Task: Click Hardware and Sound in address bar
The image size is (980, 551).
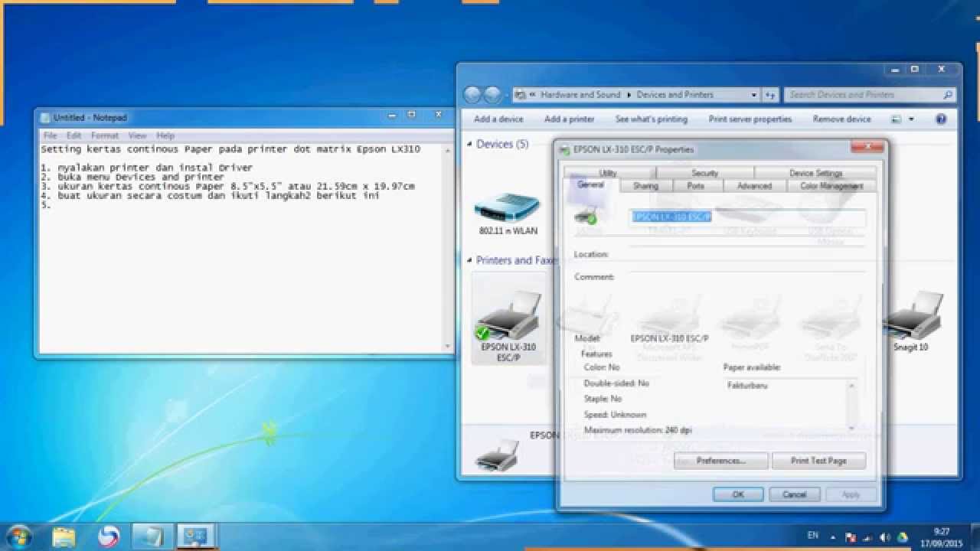Action: coord(580,95)
